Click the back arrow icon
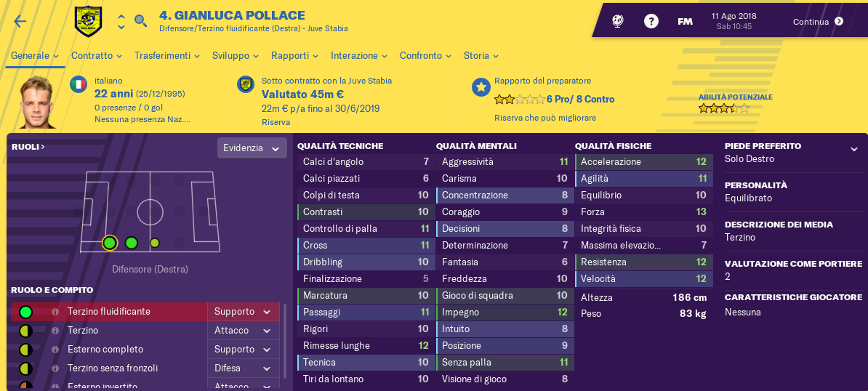 pyautogui.click(x=20, y=22)
